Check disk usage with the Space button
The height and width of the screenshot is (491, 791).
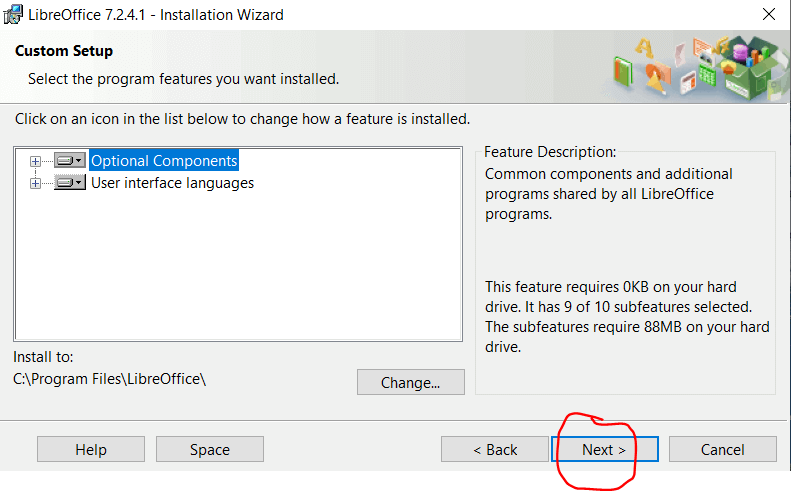pos(209,449)
